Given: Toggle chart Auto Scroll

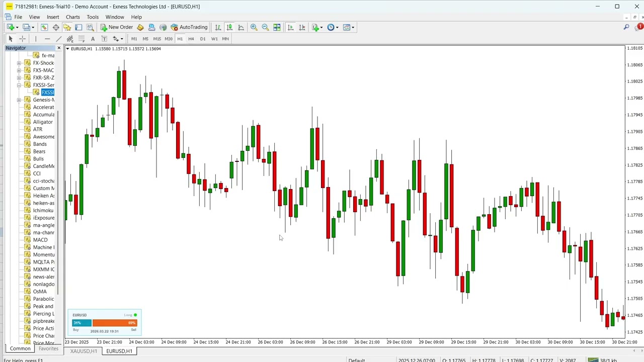Looking at the screenshot, I should pos(290,27).
